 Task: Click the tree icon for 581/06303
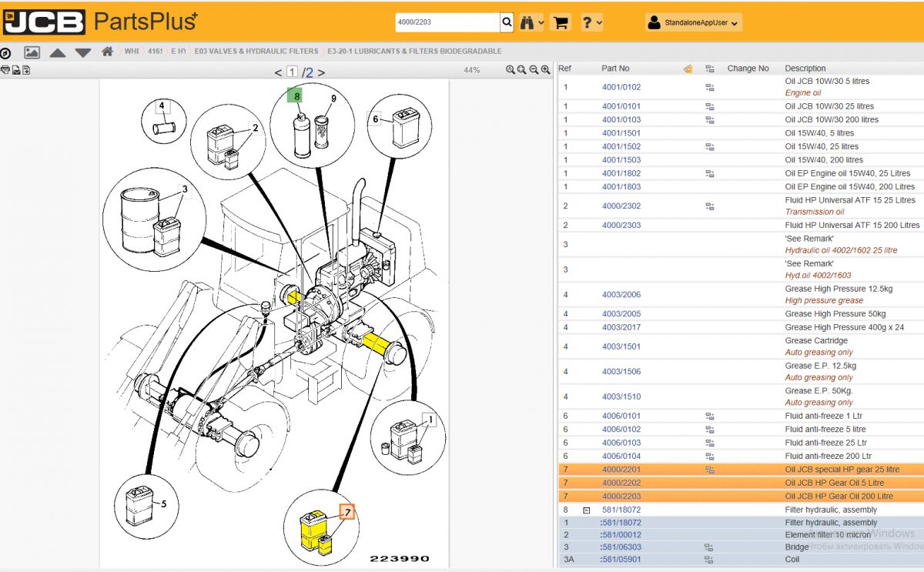click(x=710, y=547)
